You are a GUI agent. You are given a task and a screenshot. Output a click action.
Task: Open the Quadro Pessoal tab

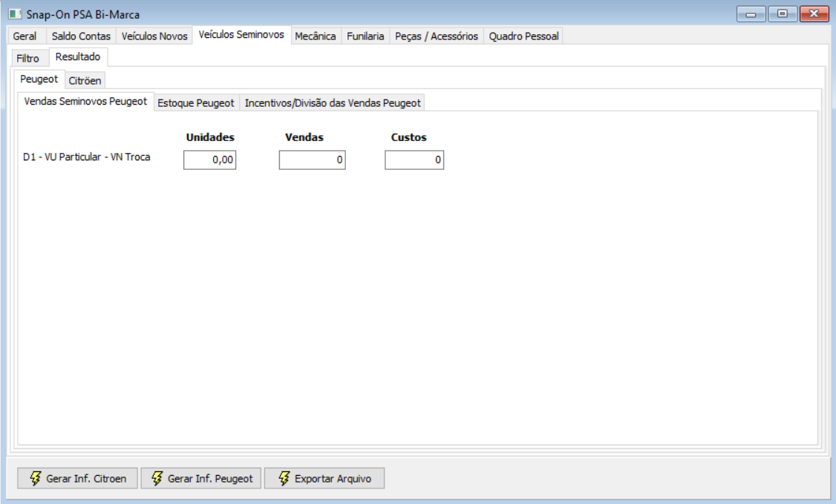click(523, 36)
